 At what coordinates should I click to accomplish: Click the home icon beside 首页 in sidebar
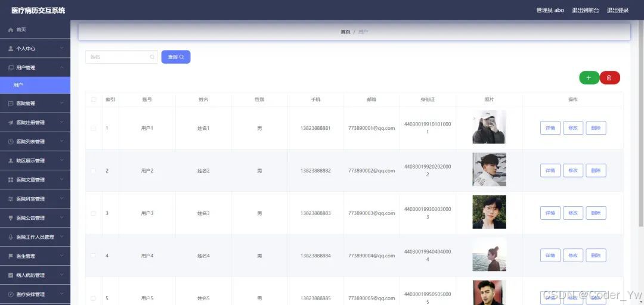(x=11, y=30)
